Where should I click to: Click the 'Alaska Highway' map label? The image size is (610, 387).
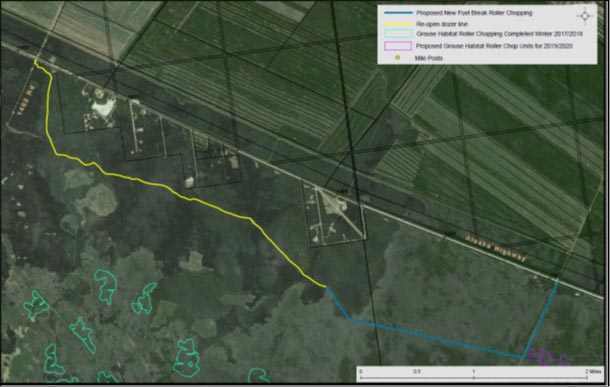click(x=496, y=248)
